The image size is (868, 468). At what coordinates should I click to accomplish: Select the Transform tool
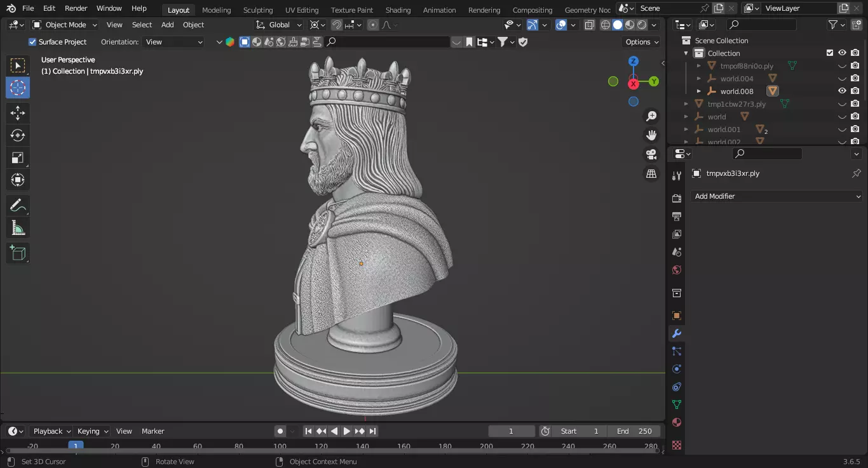[18, 180]
